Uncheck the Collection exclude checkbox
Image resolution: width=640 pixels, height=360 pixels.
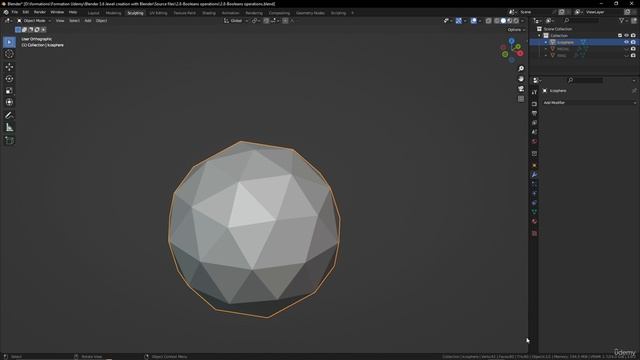pos(620,36)
